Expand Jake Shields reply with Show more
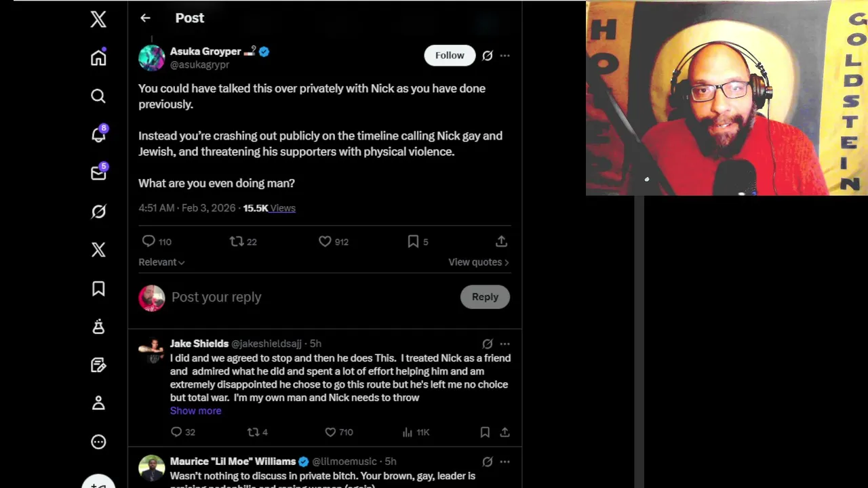The image size is (868, 488). [195, 411]
